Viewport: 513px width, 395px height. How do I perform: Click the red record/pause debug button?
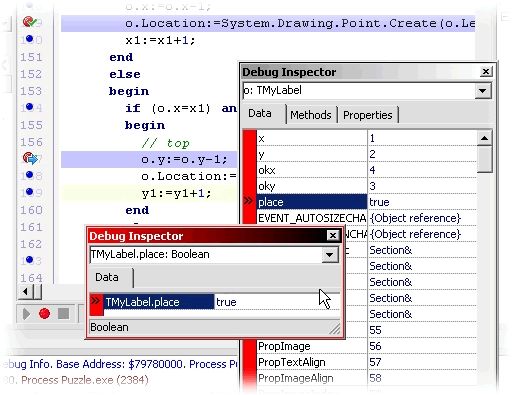(44, 313)
